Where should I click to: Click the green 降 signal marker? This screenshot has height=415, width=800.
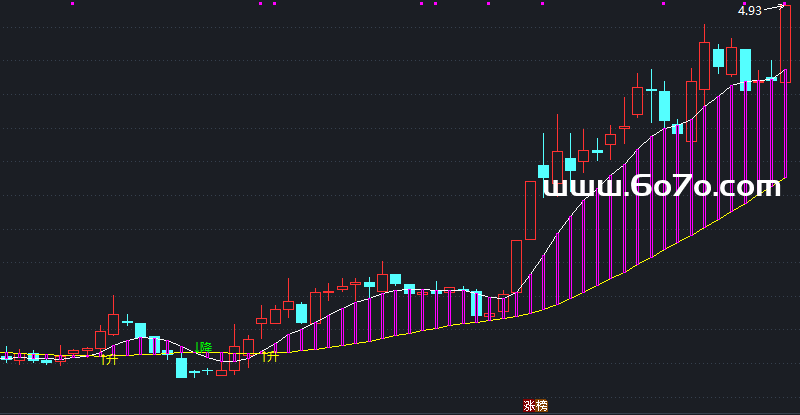click(205, 347)
